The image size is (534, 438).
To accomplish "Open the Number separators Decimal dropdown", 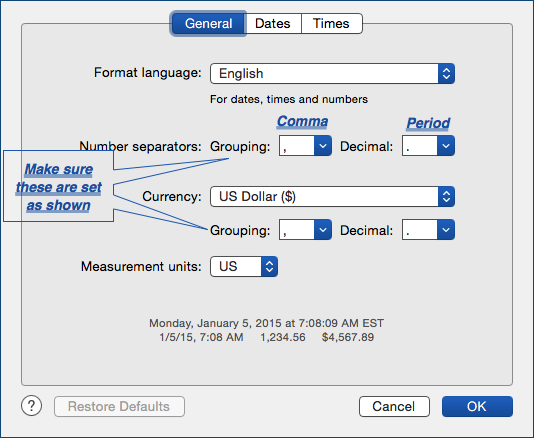I will pyautogui.click(x=428, y=146).
